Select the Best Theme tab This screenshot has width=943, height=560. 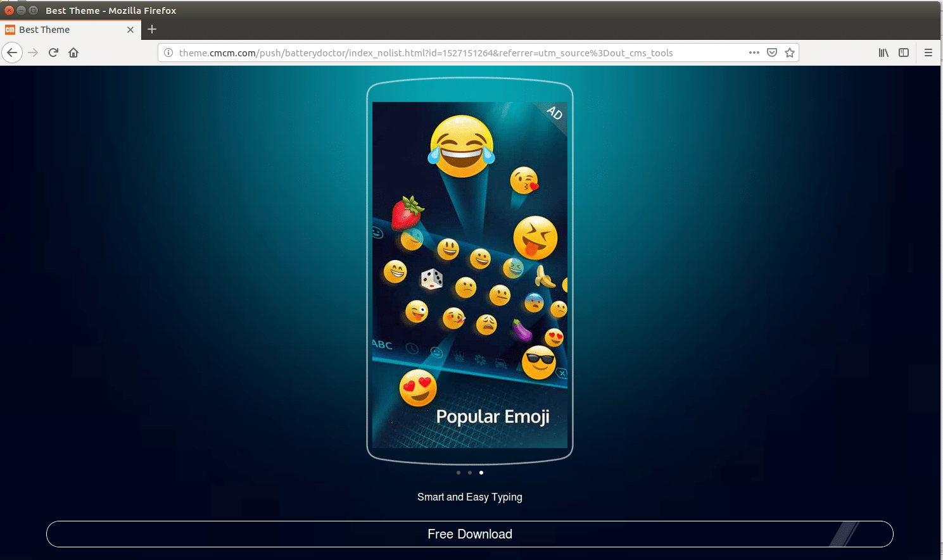click(x=70, y=30)
